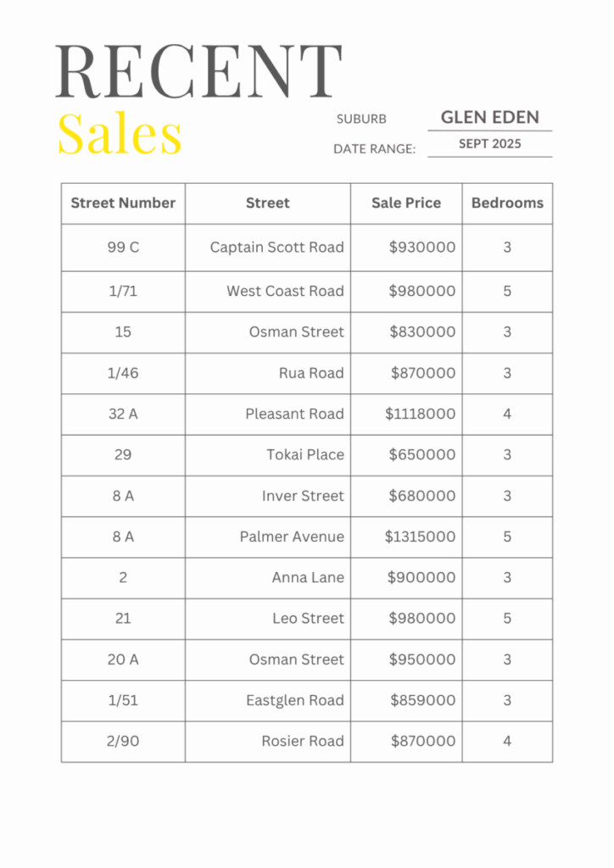Select street number 2/90 cell

click(123, 741)
